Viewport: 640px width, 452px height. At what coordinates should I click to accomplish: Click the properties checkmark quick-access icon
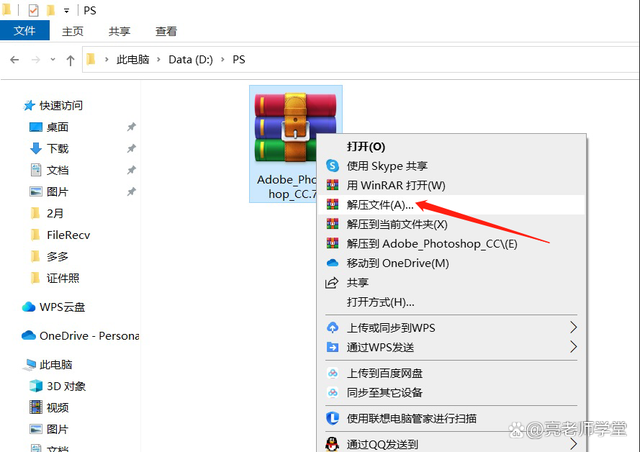pyautogui.click(x=33, y=10)
